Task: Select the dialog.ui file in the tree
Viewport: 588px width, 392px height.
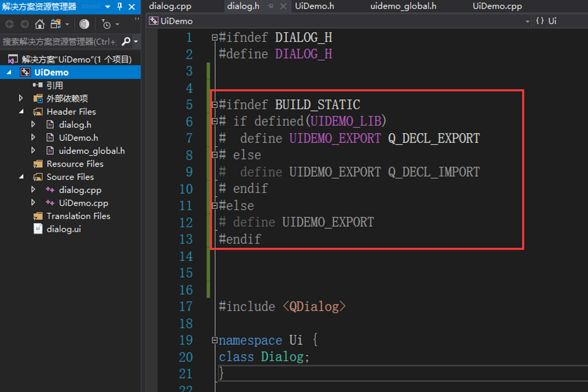Action: [x=64, y=229]
